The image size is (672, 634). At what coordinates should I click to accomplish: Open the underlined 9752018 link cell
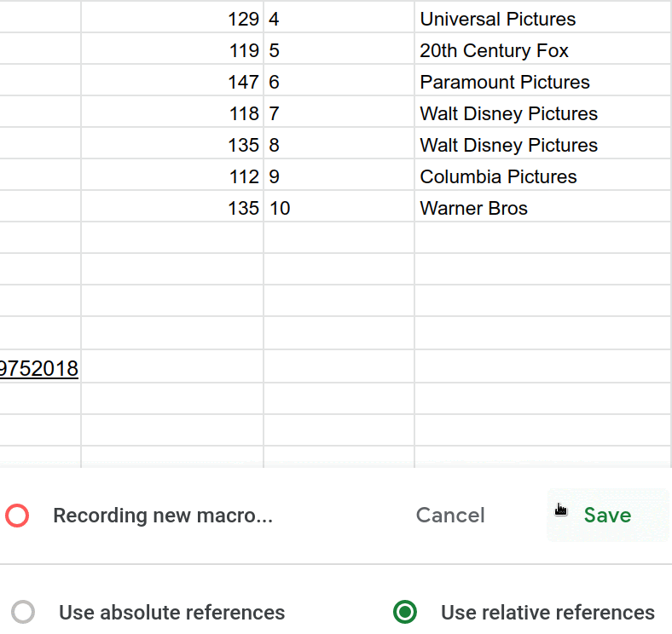(x=39, y=368)
